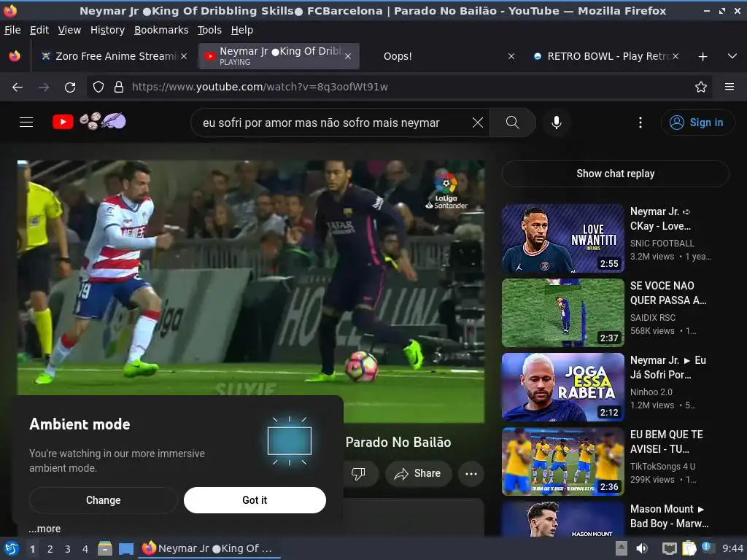Run search with the magnifier button
Image resolution: width=747 pixels, height=560 pixels.
click(x=513, y=122)
